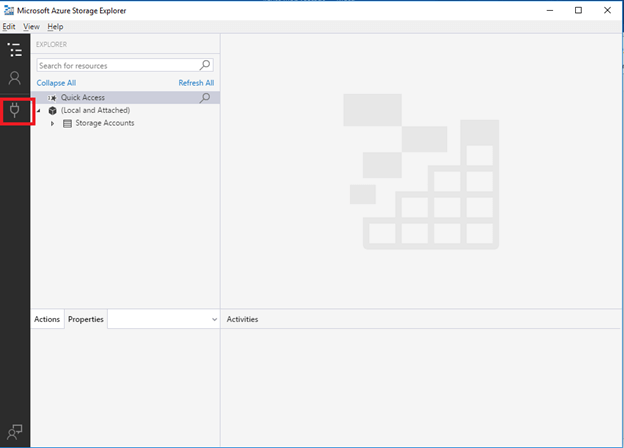Screen dimensions: 624x448
Task: Collapse the (Local and Attached) node arrow
Action: [x=39, y=111]
